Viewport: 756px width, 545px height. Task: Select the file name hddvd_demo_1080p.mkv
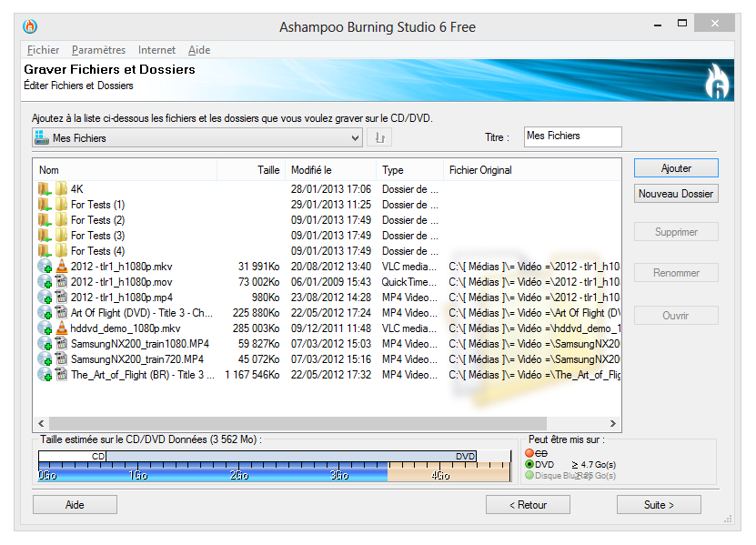coord(126,328)
